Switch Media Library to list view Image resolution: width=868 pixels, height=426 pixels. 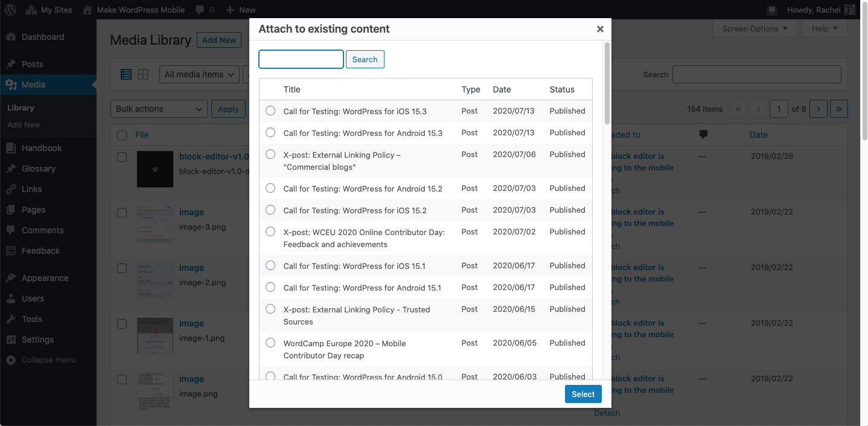(x=126, y=74)
